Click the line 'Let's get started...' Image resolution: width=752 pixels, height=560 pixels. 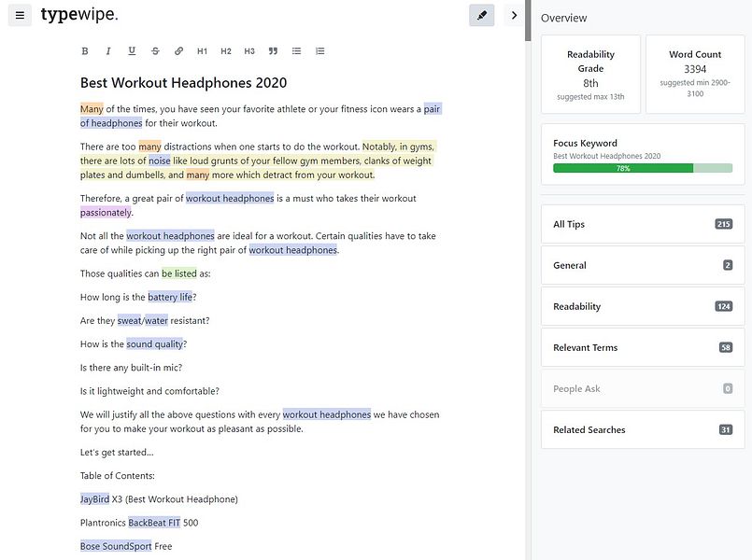[x=117, y=453]
